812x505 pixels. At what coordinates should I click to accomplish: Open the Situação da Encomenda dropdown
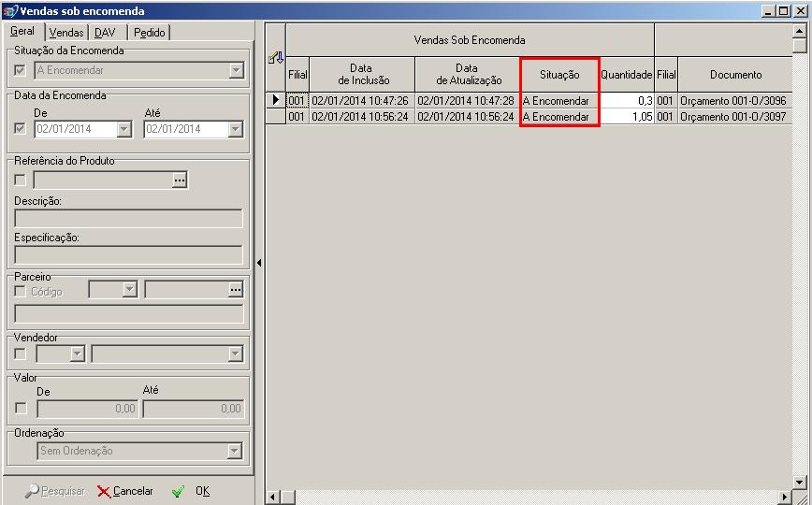pos(236,70)
